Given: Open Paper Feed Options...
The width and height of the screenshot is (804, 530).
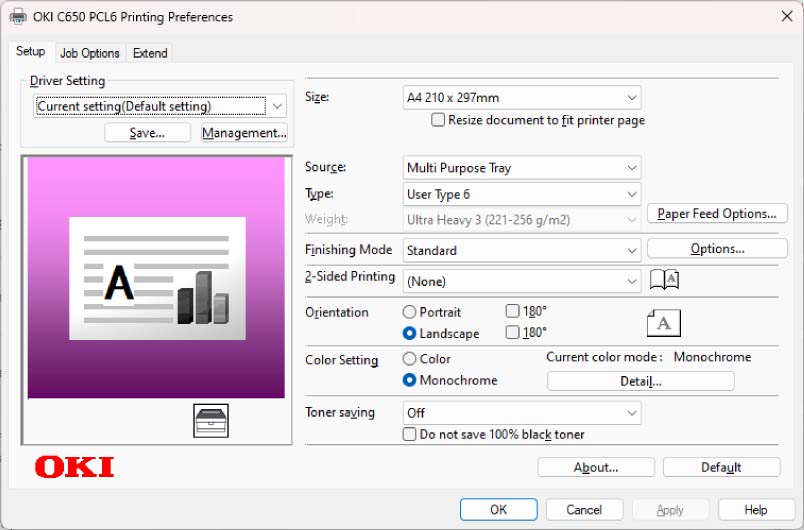Looking at the screenshot, I should tap(717, 213).
